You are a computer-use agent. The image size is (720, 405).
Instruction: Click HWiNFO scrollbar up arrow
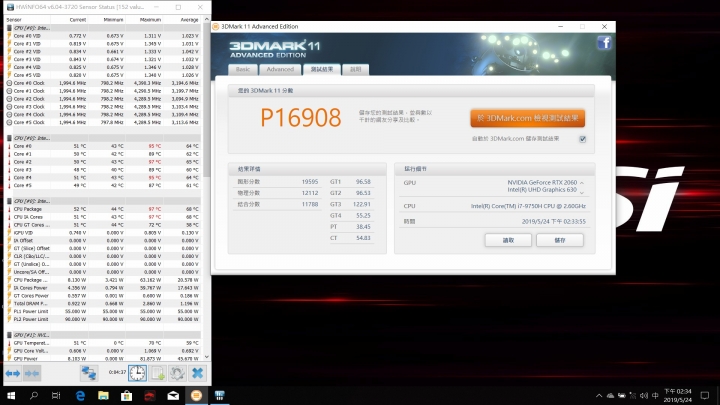(x=206, y=20)
